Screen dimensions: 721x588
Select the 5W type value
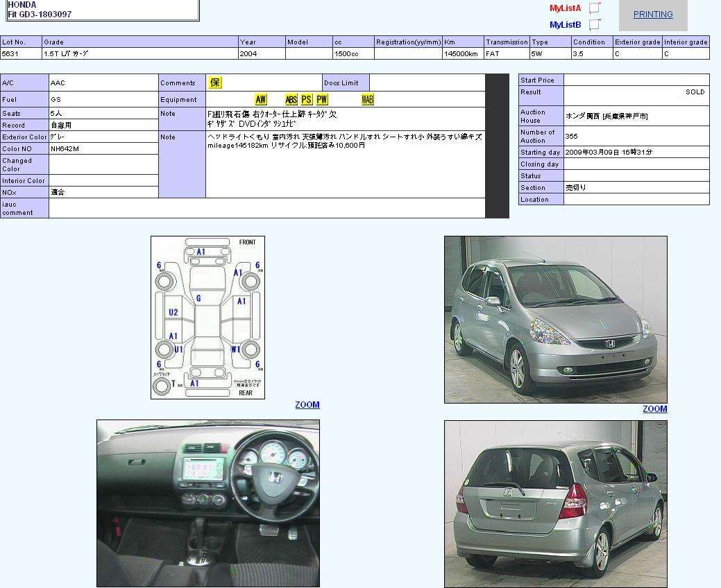click(x=537, y=54)
